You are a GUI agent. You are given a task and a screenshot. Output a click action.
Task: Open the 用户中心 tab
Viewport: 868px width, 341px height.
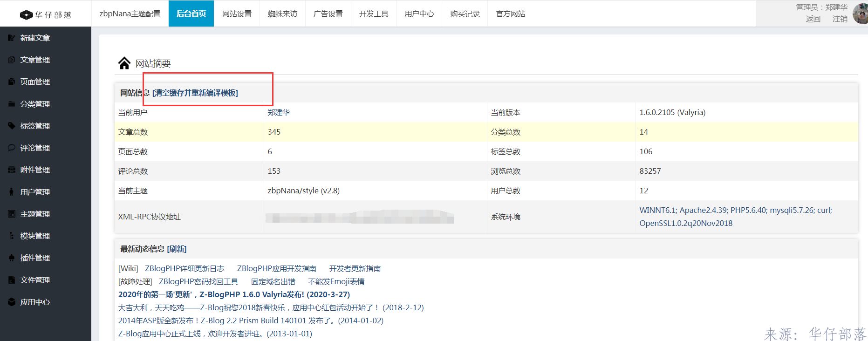point(419,14)
